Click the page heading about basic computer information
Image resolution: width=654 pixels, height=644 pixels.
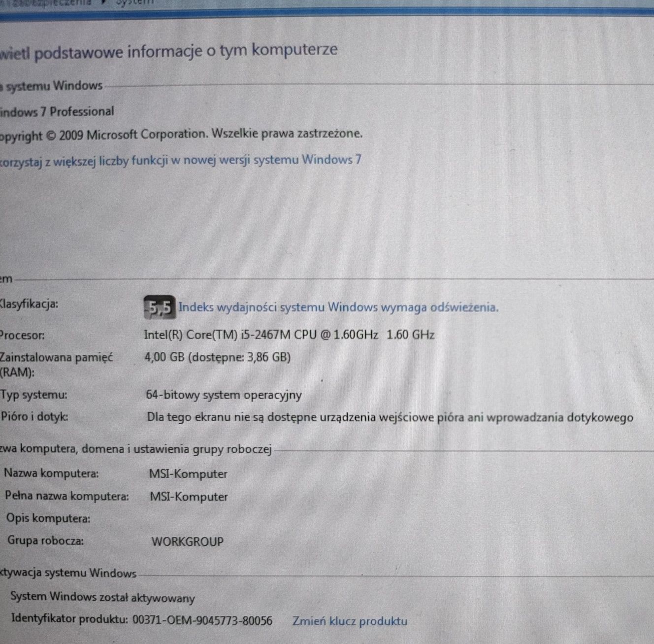pos(168,51)
